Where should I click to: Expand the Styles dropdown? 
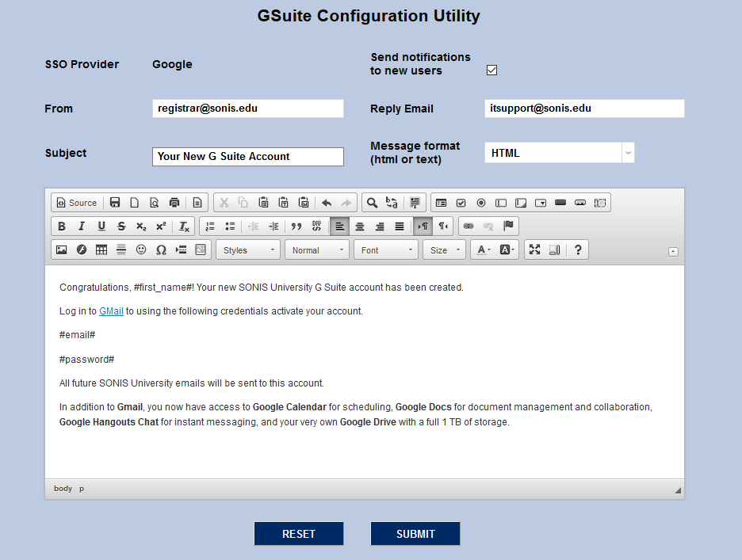point(249,250)
